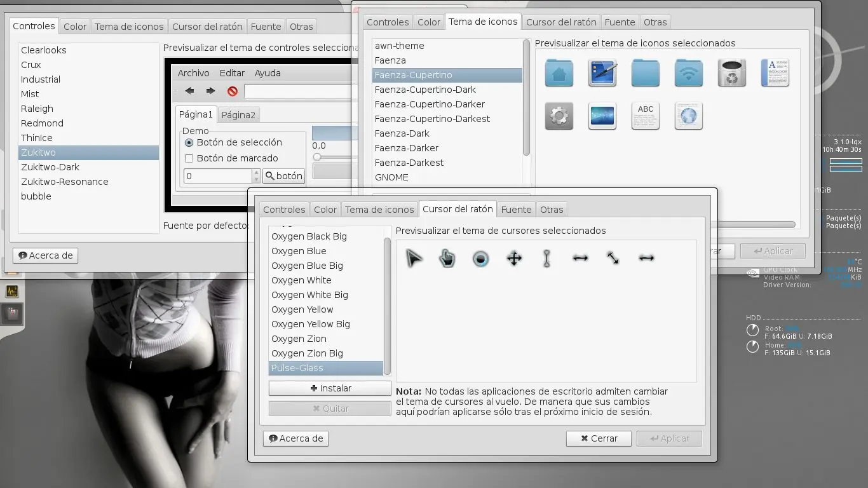Click the network wifi folder preview icon
The height and width of the screenshot is (488, 868).
tap(689, 73)
